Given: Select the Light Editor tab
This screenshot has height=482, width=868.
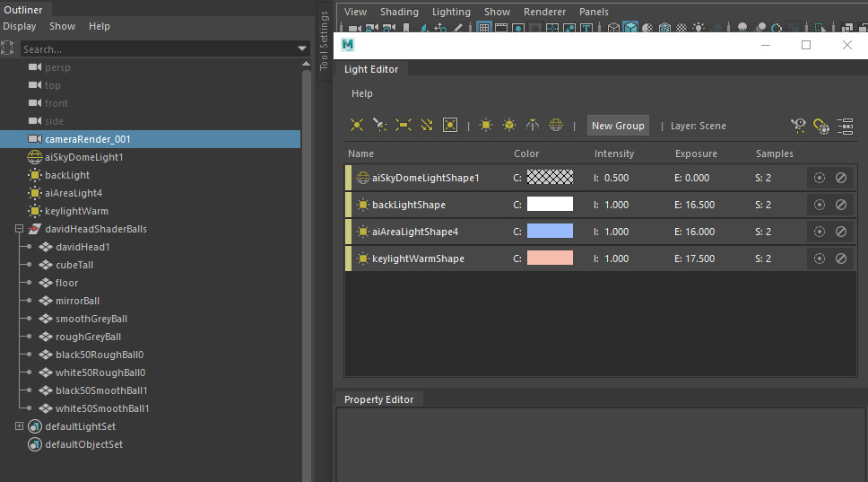Looking at the screenshot, I should point(371,69).
